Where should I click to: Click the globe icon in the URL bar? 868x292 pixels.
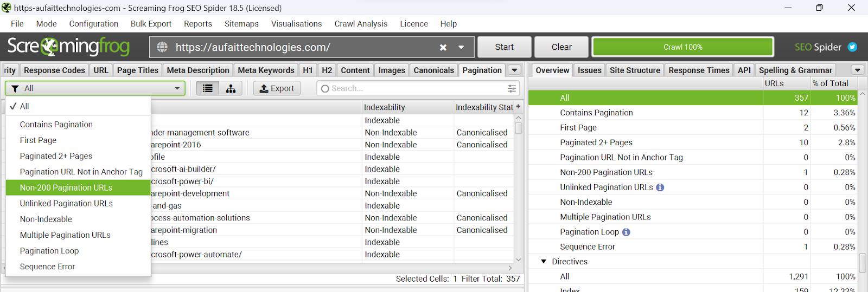coord(162,47)
